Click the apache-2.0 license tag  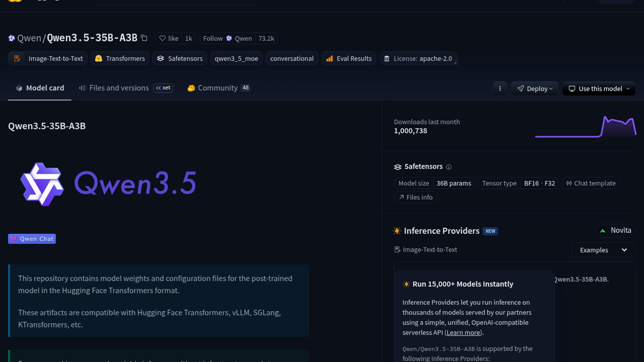tap(418, 59)
